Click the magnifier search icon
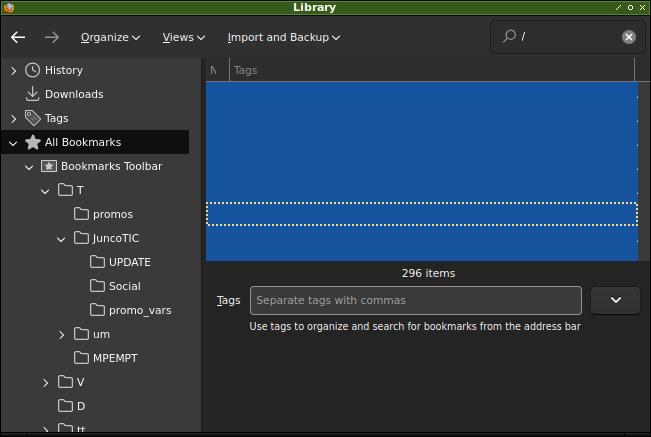 pyautogui.click(x=509, y=36)
